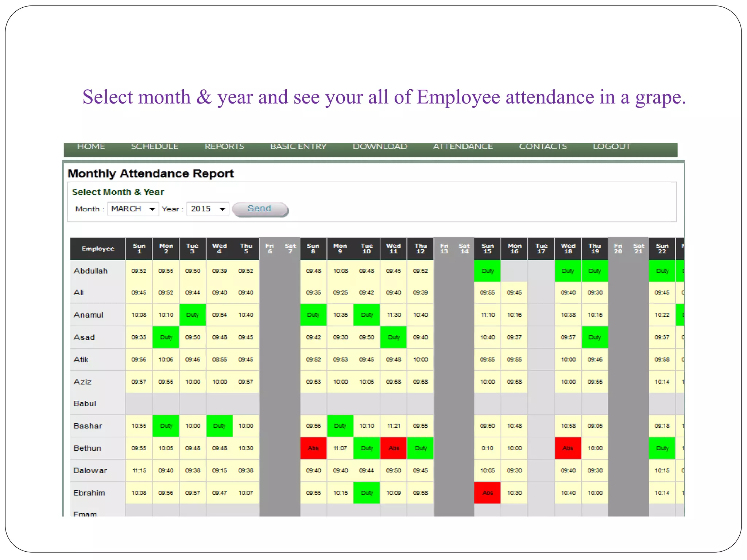This screenshot has height=560, width=747.
Task: Open the BASIC ENTRY menu item
Action: point(298,147)
